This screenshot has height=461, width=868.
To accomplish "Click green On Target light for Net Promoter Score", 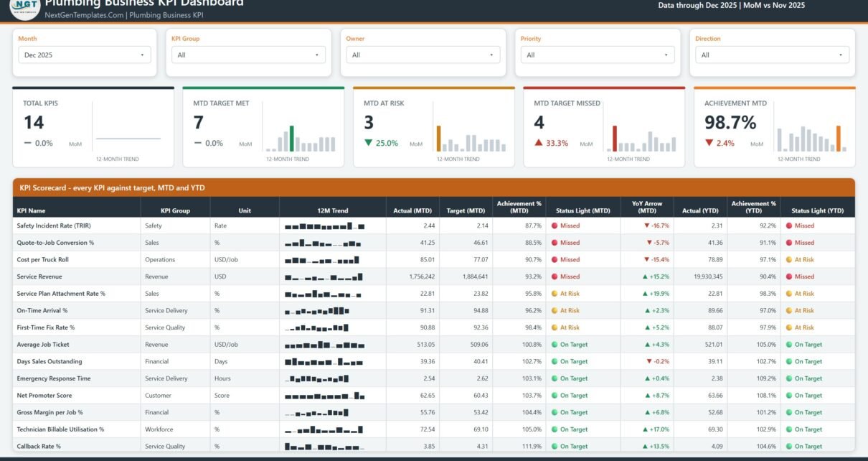I will (555, 396).
